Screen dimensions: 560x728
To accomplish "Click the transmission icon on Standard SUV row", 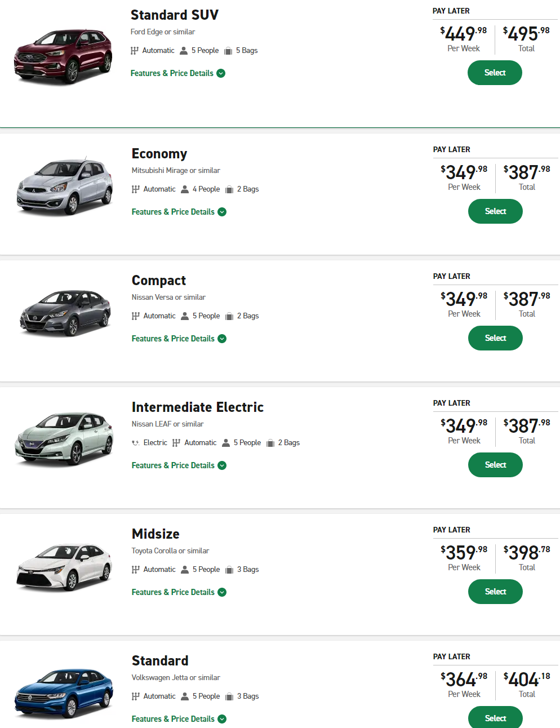I will tap(135, 51).
